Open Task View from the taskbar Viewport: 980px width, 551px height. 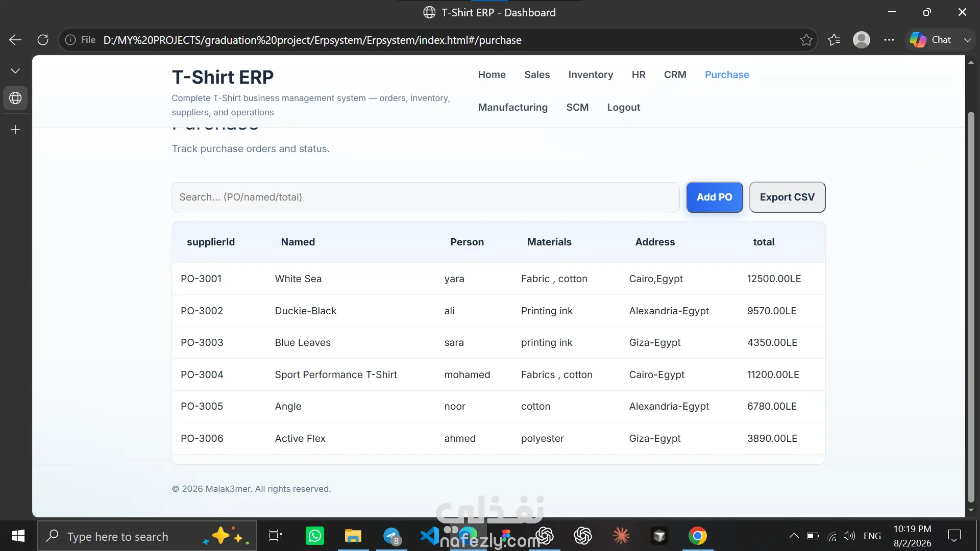point(276,536)
